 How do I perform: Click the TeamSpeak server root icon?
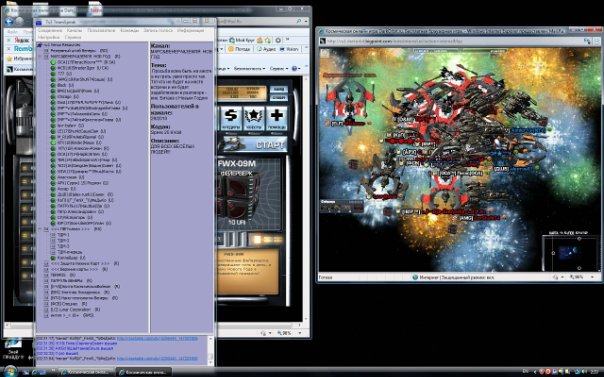(40, 45)
